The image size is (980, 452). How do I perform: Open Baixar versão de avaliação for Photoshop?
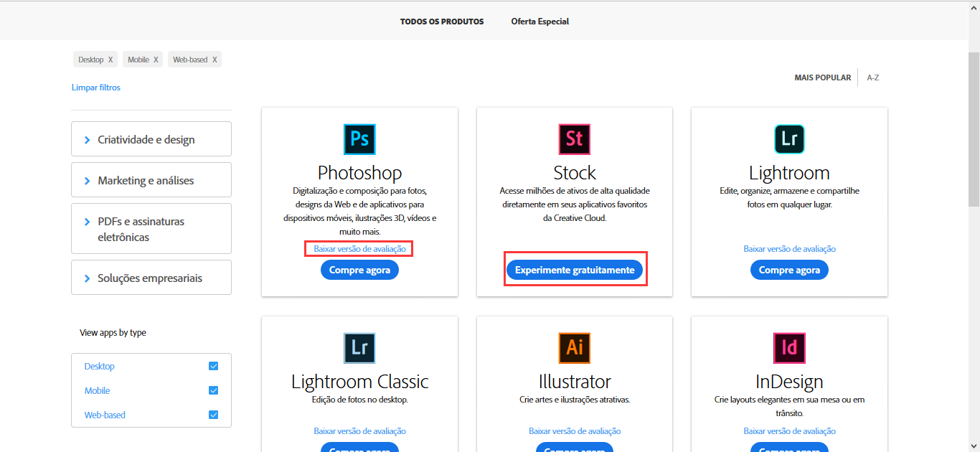(359, 248)
